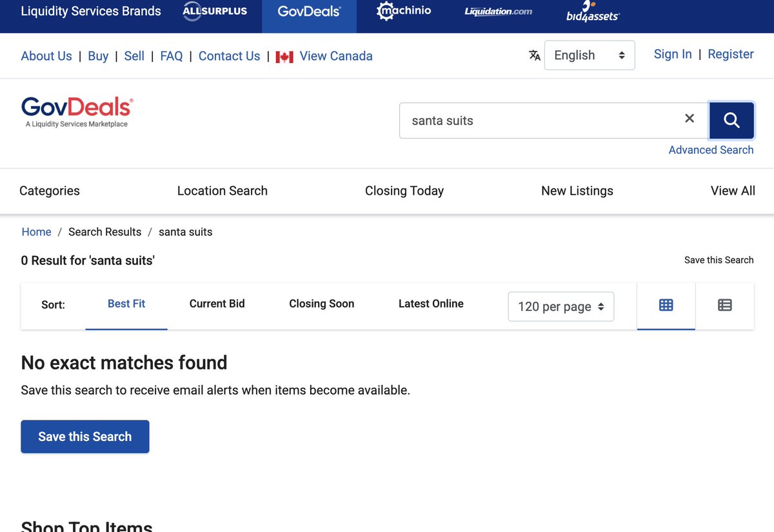Click the Liquidity Services Brands label
Screen dimensions: 774x532
91,11
